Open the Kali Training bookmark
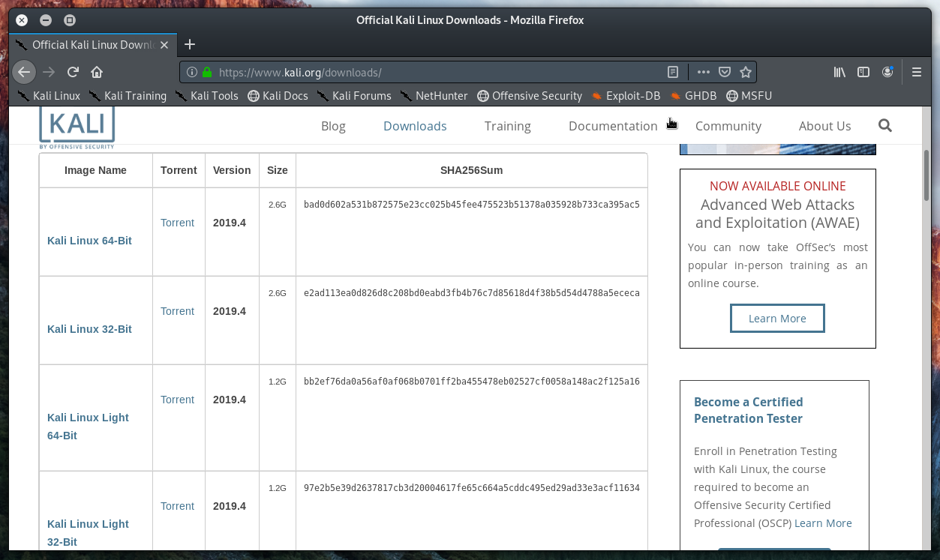 tap(128, 95)
